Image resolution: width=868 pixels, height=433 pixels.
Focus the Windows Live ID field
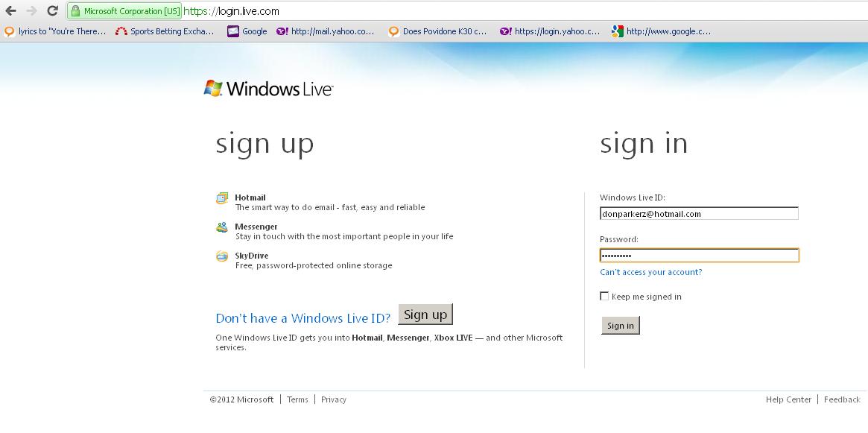(x=699, y=214)
